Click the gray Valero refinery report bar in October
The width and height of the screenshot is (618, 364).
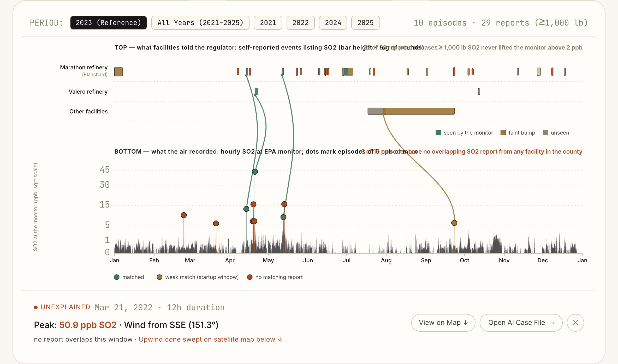coord(479,91)
